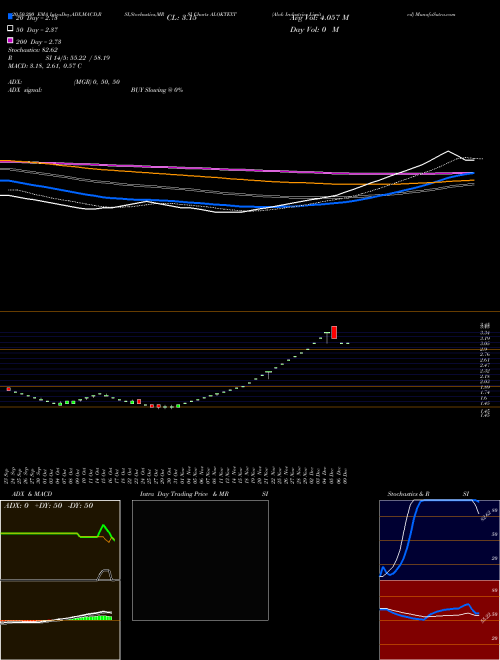Click the blue 20 Day legend swatch
Image resolution: width=500 pixels, height=660 pixels.
point(10,17)
